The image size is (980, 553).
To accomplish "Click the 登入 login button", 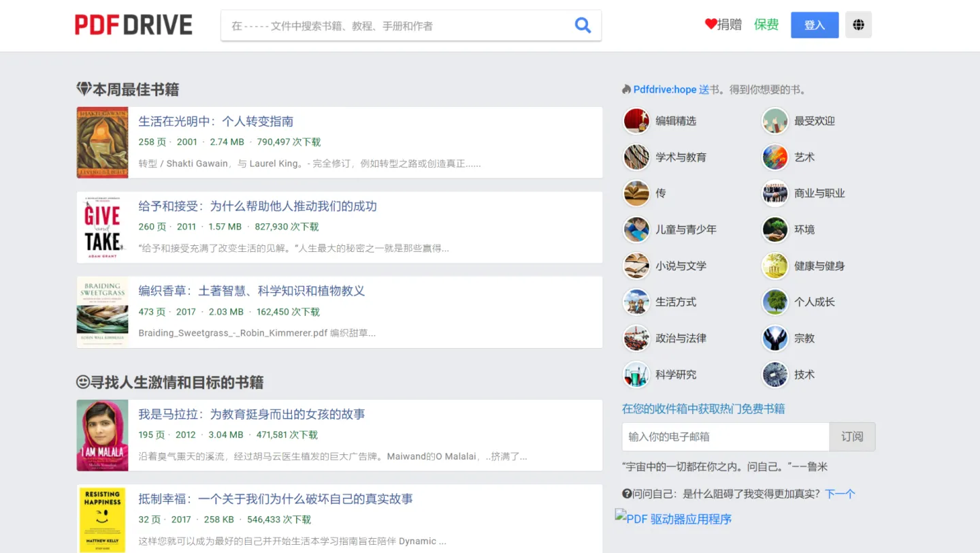I will point(815,25).
